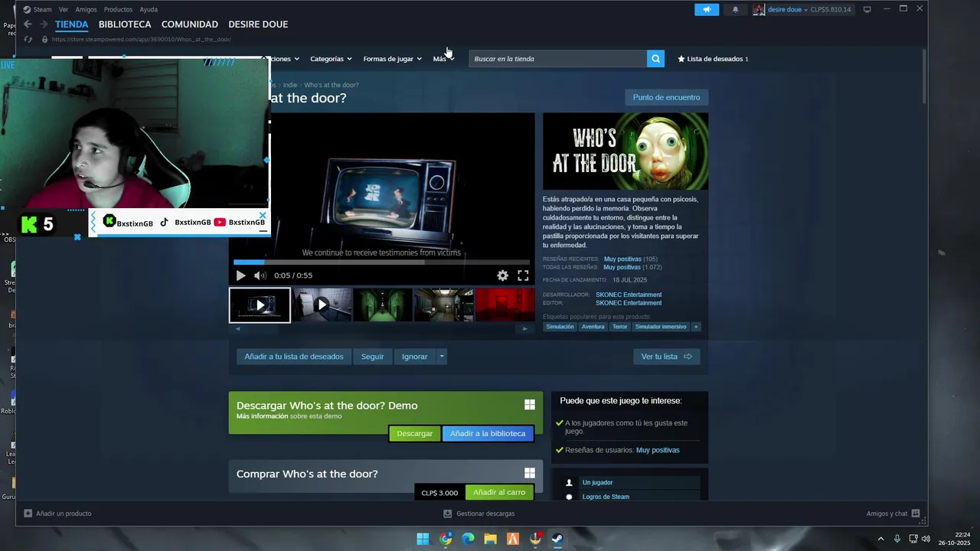This screenshot has width=980, height=551.
Task: Reload the store page with refresh icon
Action: pos(28,39)
